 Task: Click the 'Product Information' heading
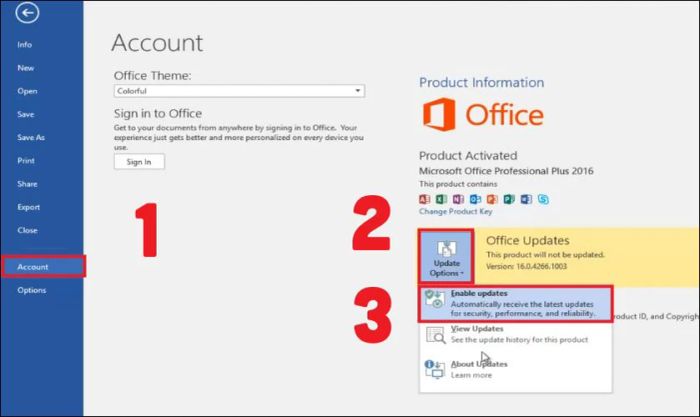(x=481, y=83)
